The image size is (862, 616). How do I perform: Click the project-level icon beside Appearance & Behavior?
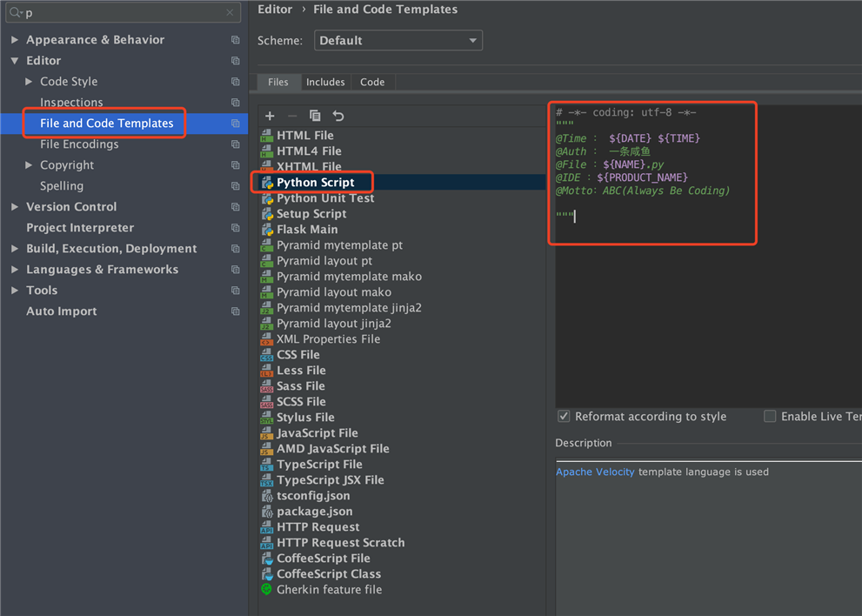coord(236,40)
